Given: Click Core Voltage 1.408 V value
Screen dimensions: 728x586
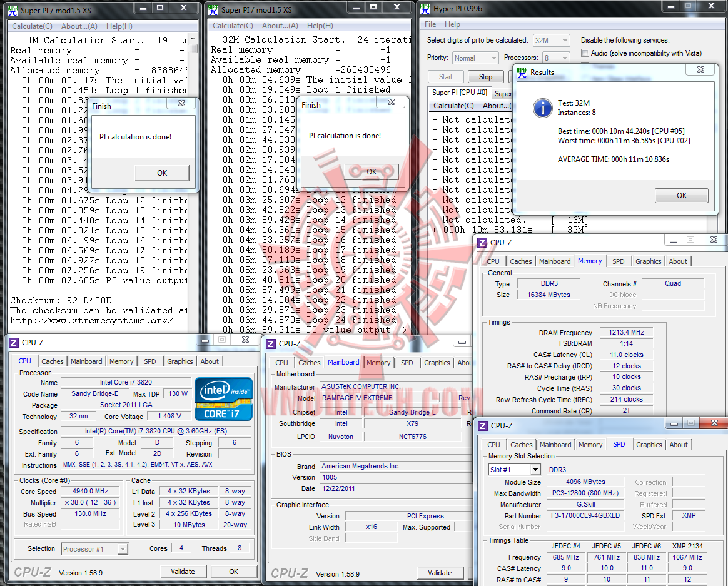Looking at the screenshot, I should click(169, 416).
